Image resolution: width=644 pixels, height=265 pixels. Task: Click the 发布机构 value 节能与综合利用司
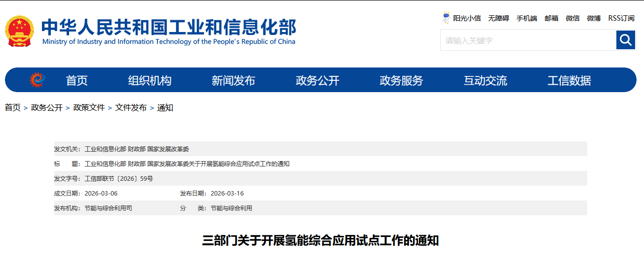pyautogui.click(x=108, y=208)
